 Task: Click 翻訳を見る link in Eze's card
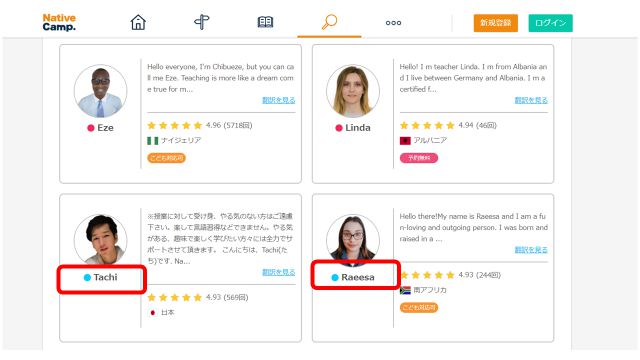pos(278,100)
